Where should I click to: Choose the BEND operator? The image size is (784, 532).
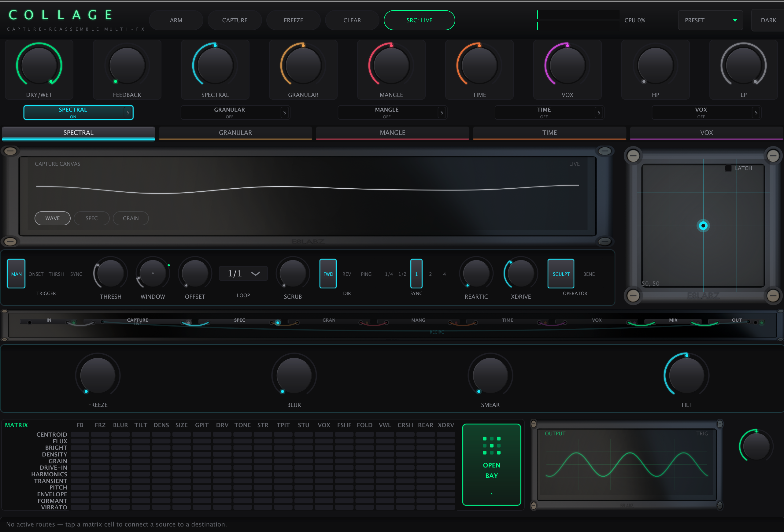click(589, 274)
